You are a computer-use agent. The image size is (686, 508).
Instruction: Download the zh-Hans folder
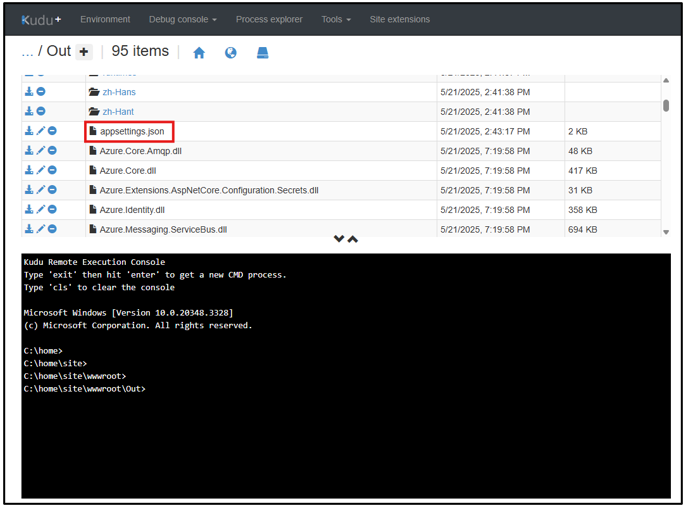pyautogui.click(x=29, y=92)
